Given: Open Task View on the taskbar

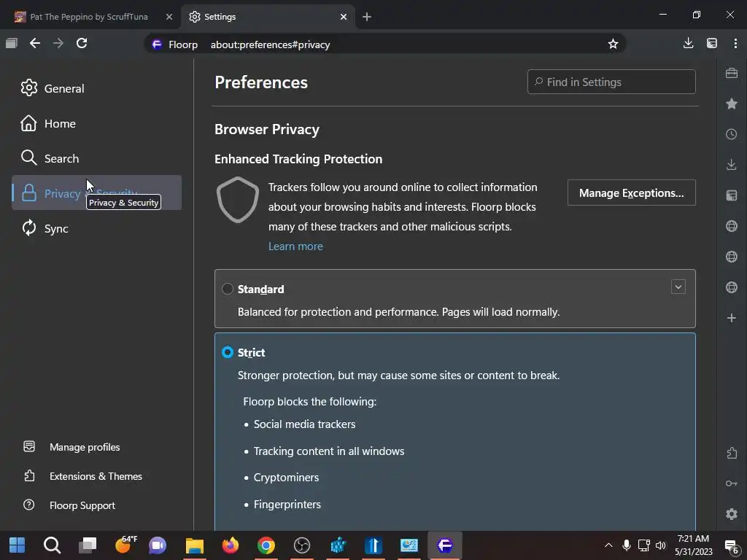Looking at the screenshot, I should (x=88, y=545).
